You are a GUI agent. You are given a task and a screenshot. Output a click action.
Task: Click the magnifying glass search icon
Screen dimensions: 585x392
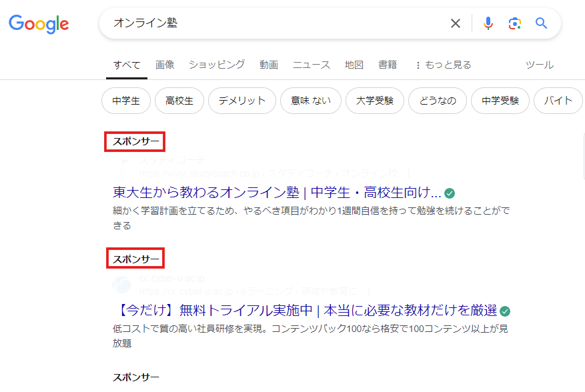click(x=541, y=23)
